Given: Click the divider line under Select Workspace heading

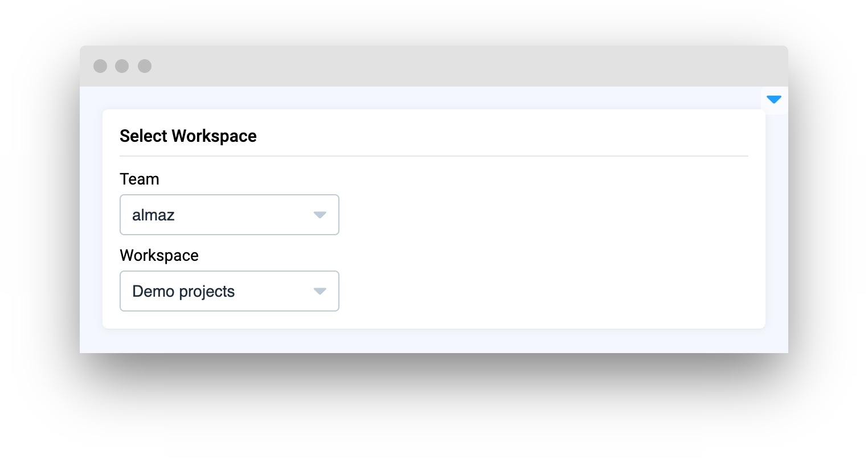Looking at the screenshot, I should pos(433,155).
